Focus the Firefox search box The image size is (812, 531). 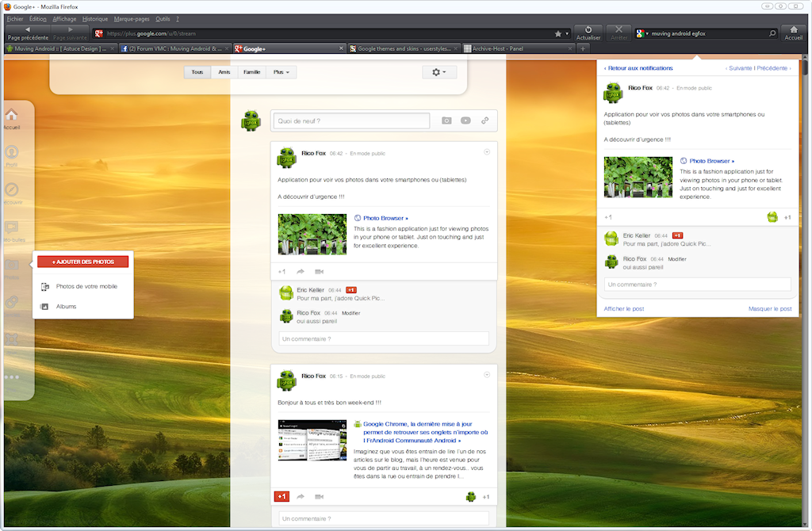pos(708,33)
